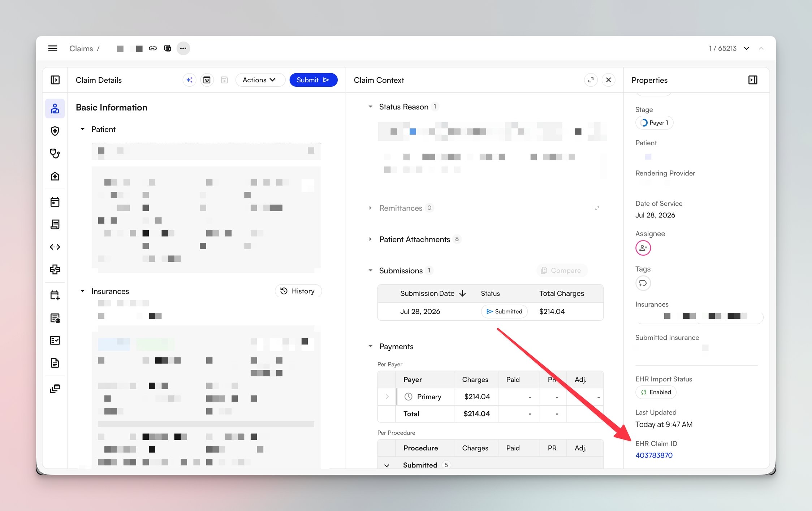The image size is (812, 511).
Task: Add a tag using the tag icon
Action: click(x=643, y=283)
